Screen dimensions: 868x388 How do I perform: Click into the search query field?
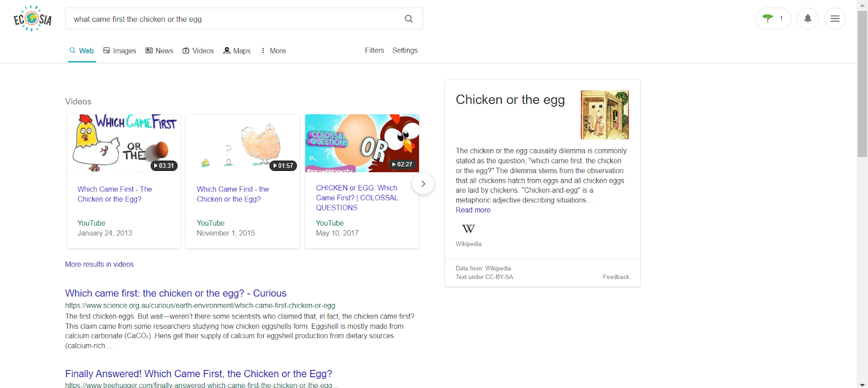(x=233, y=19)
